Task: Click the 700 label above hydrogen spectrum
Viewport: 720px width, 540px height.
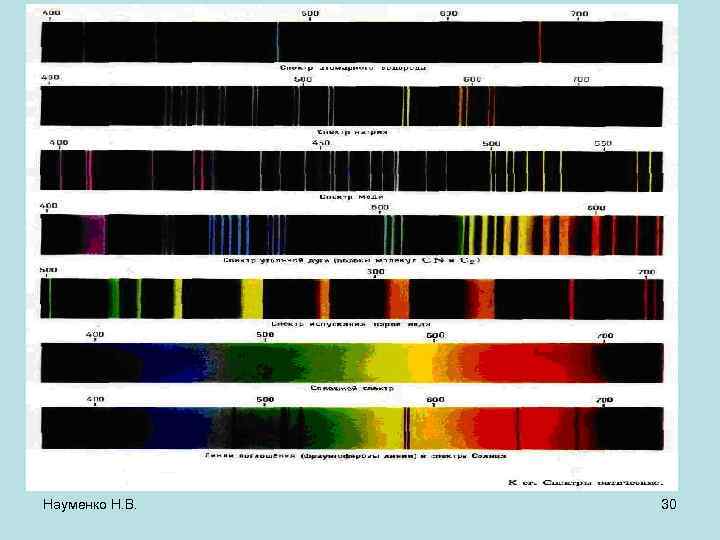Action: point(579,14)
